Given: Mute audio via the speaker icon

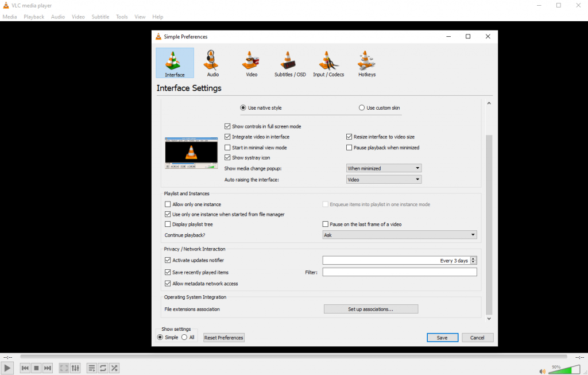Looking at the screenshot, I should [x=542, y=371].
